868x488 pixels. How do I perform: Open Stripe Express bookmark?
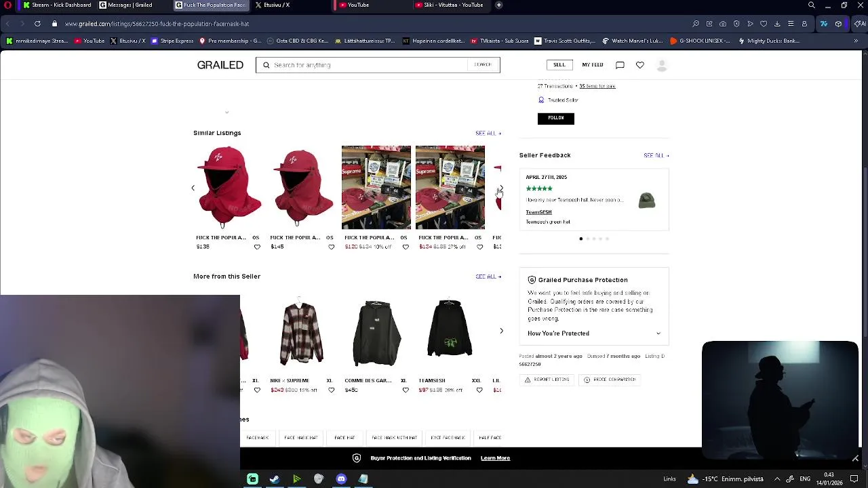[172, 41]
